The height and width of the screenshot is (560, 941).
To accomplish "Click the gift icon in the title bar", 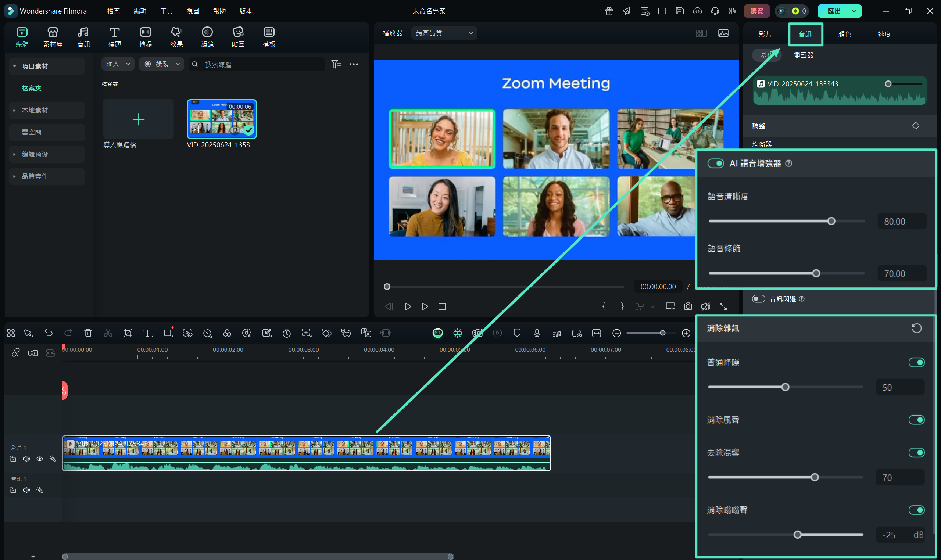I will coord(609,11).
